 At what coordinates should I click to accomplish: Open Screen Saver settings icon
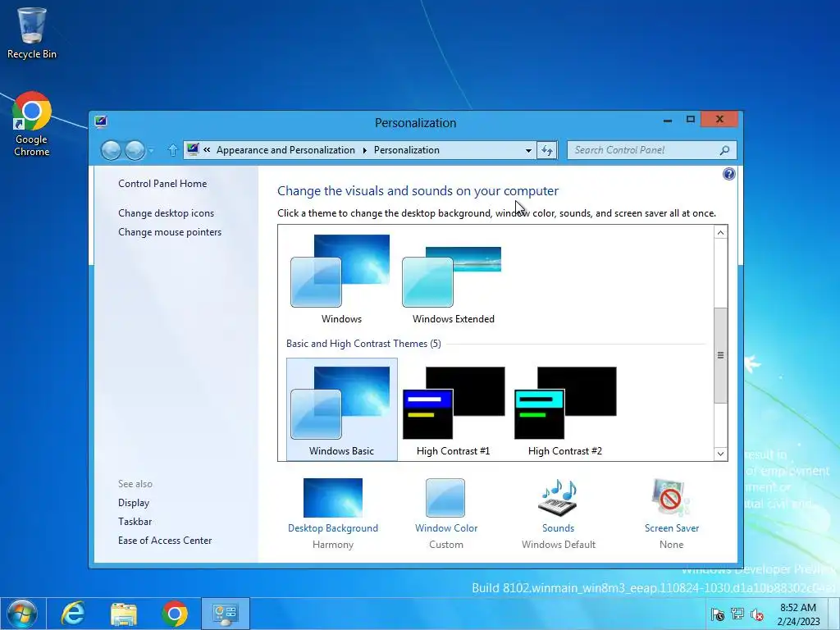(671, 498)
